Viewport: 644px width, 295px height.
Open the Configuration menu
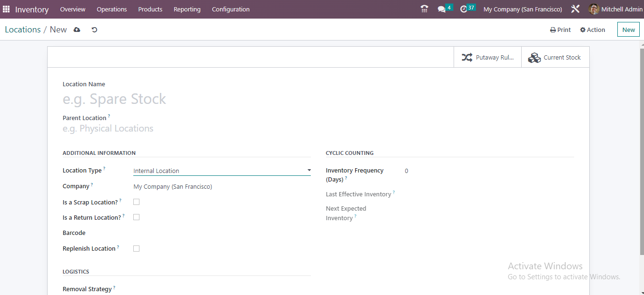pyautogui.click(x=230, y=9)
